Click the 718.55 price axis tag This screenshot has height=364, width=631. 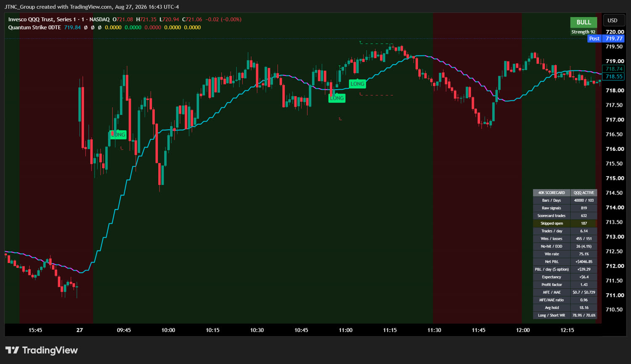(x=614, y=76)
